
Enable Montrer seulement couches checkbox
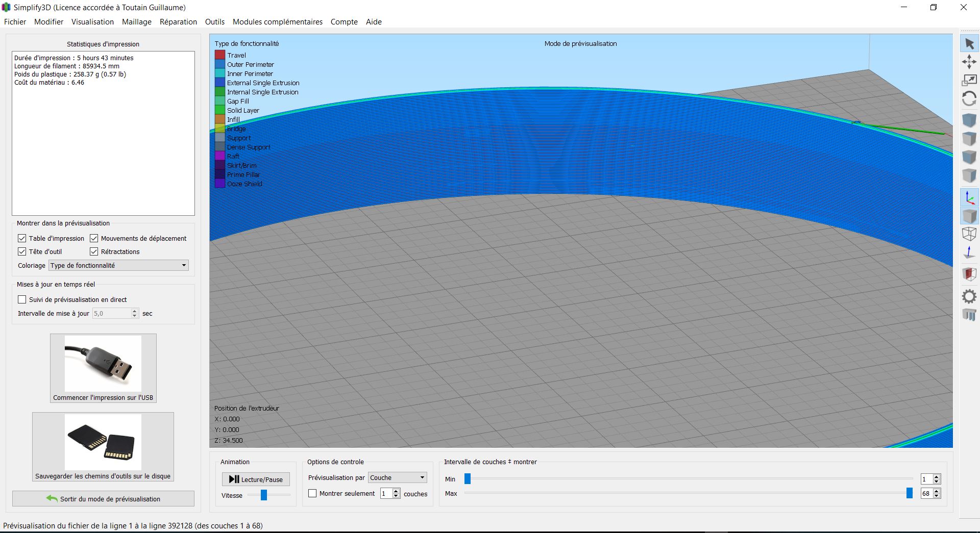tap(312, 493)
